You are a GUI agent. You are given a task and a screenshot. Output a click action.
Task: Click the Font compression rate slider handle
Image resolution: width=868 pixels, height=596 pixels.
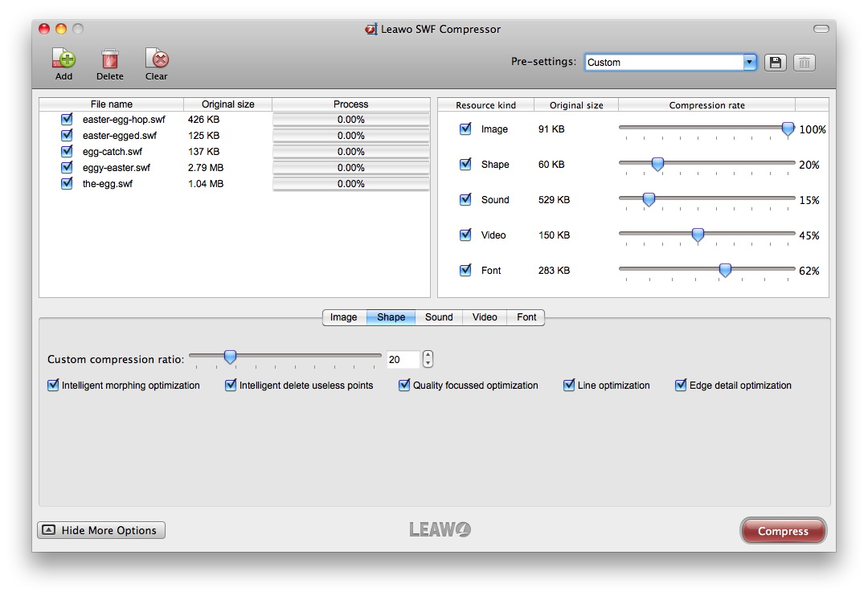(x=725, y=271)
